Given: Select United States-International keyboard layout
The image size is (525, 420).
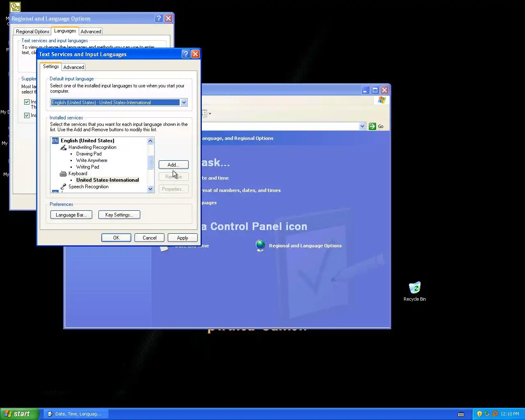Looking at the screenshot, I should [x=107, y=180].
